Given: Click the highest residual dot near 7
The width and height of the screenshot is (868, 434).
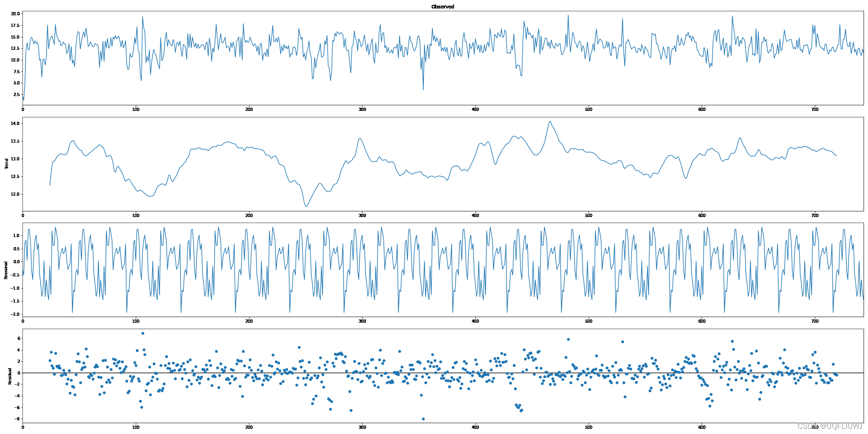Looking at the screenshot, I should (x=143, y=333).
